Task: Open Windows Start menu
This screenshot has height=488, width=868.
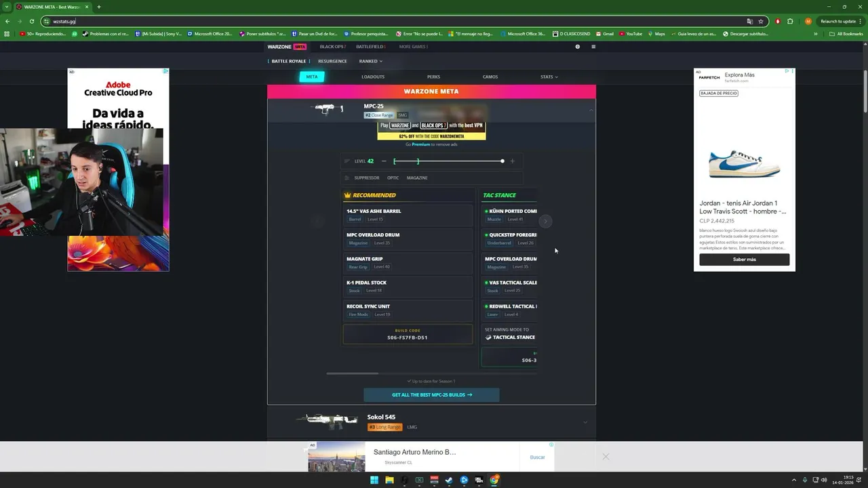Action: 374,480
